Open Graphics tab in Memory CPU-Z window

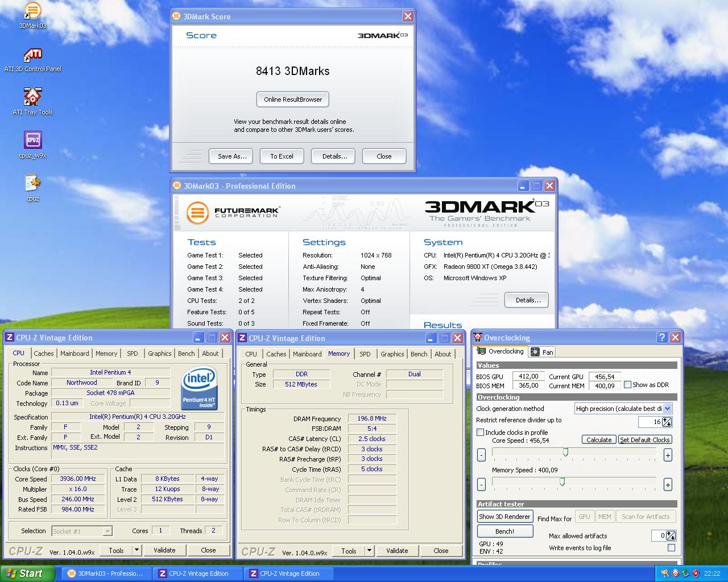(x=392, y=354)
